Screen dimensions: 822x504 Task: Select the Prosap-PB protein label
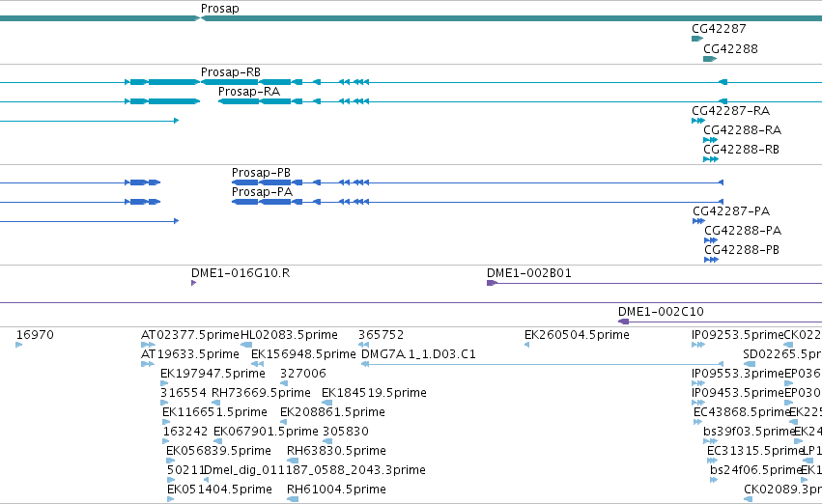coord(261,173)
